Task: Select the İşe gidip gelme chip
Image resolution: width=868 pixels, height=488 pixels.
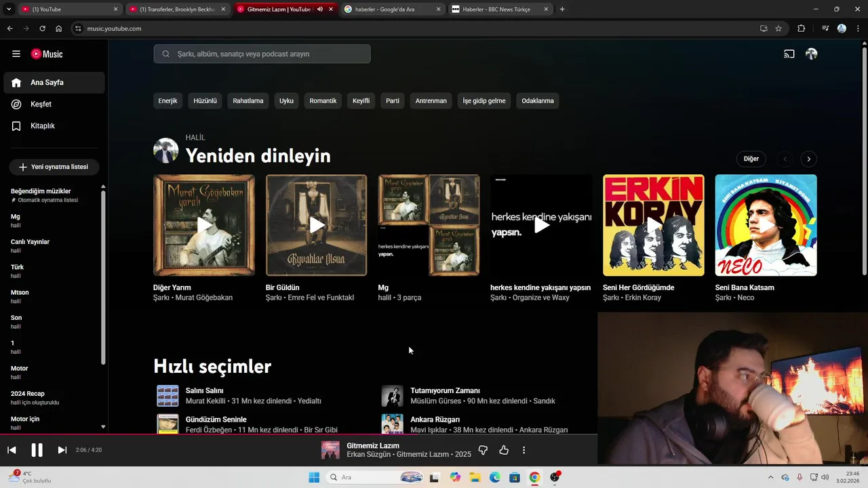Action: tap(484, 101)
